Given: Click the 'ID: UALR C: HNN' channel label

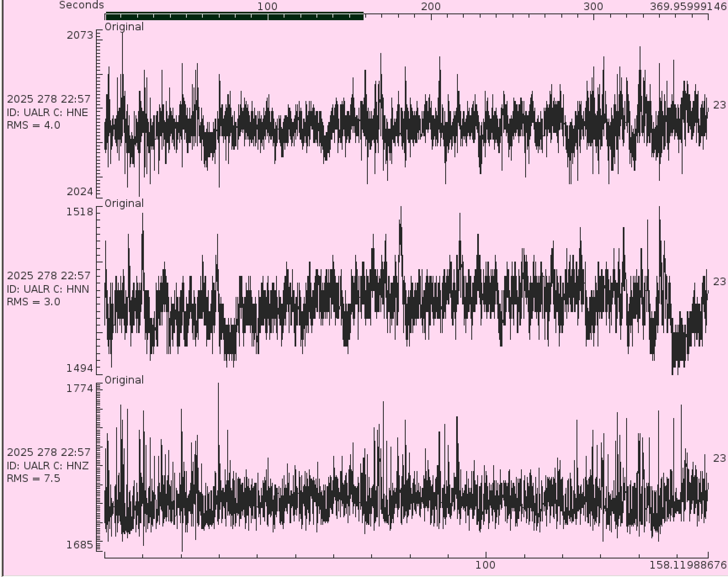Looking at the screenshot, I should [x=48, y=289].
